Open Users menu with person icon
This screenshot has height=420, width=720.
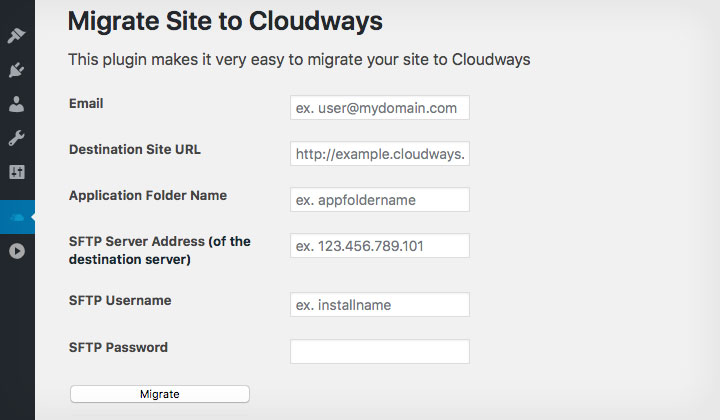[17, 104]
